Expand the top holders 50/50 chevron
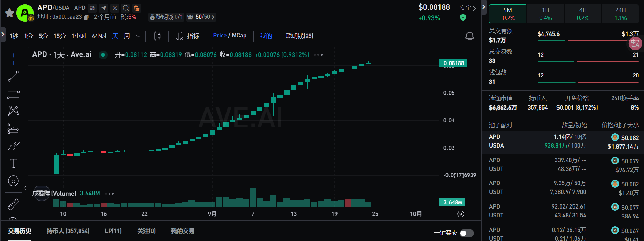Image resolution: width=644 pixels, height=241 pixels. coord(213,17)
